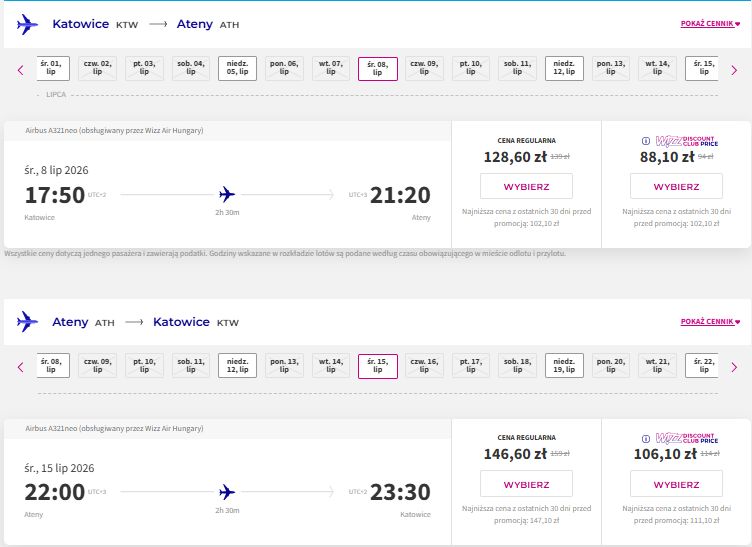
Task: Open info icon next to return Wizz Discount Club
Action: tap(646, 439)
